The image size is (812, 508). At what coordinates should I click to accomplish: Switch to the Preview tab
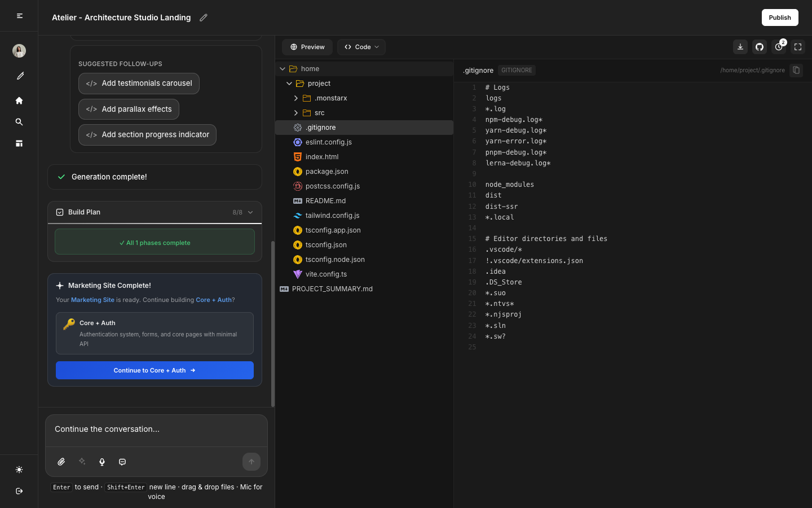(x=307, y=47)
